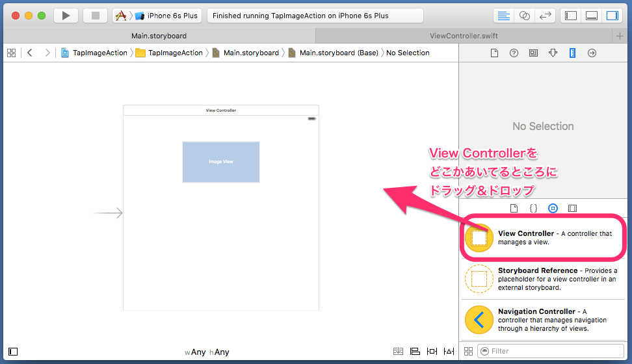Open Resolve Auto Layout Issues menu
The image size is (632, 364).
449,352
